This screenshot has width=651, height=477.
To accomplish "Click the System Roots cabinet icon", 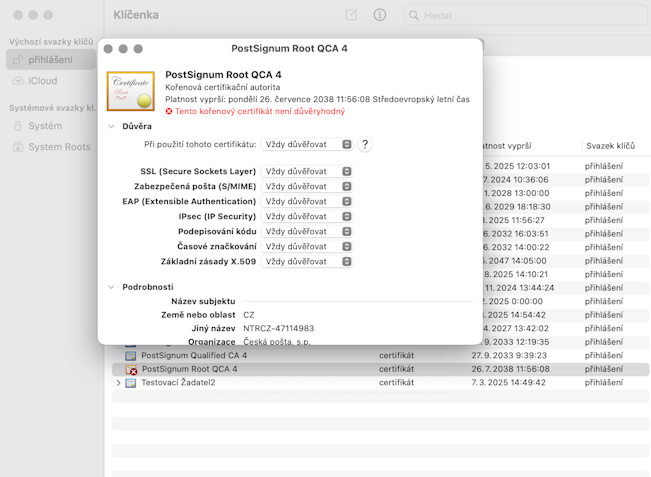I will click(x=18, y=147).
